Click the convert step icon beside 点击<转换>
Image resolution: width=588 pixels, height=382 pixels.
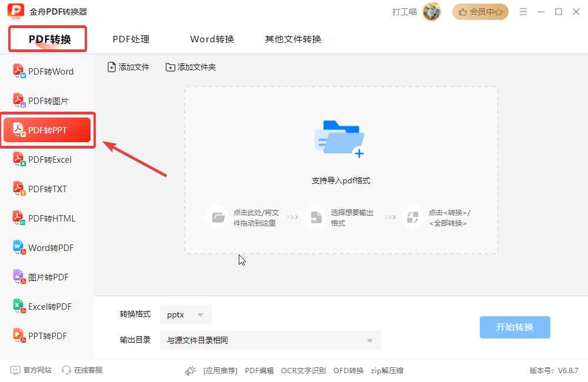pos(413,217)
